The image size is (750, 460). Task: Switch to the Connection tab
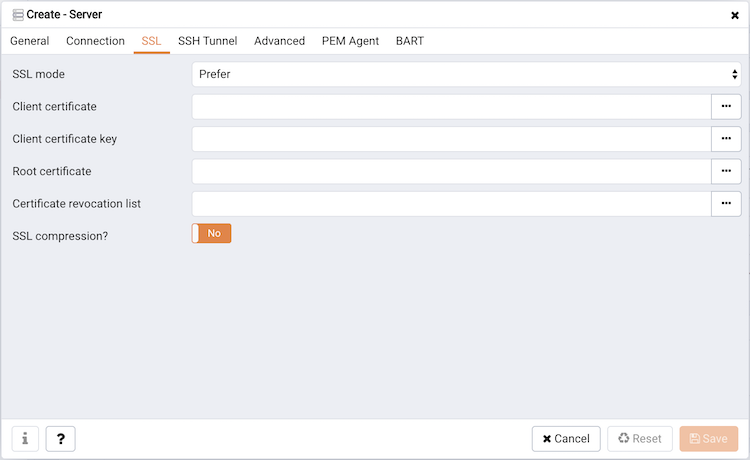click(95, 41)
